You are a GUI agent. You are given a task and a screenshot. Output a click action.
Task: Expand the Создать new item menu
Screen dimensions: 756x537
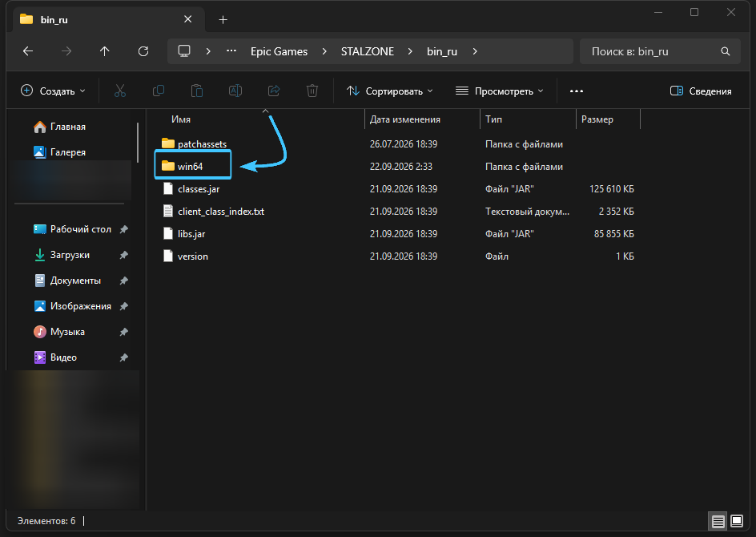tap(53, 91)
